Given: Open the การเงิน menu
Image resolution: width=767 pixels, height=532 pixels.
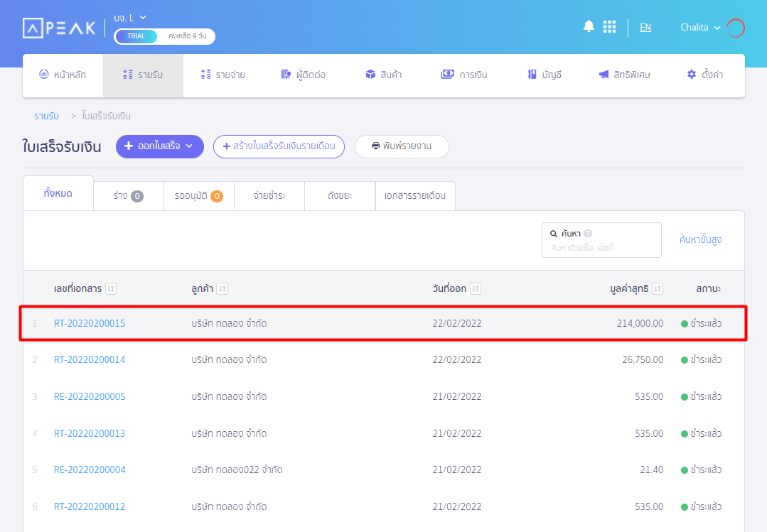Looking at the screenshot, I should 463,75.
